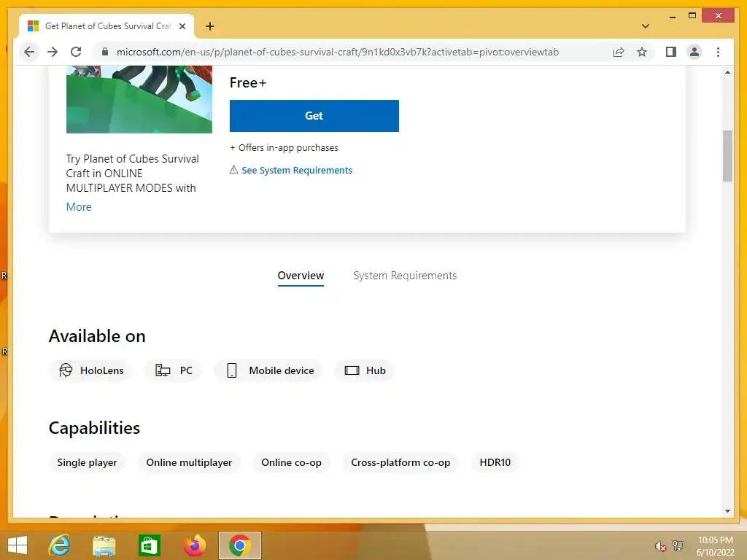Click the HoloLens platform chip
This screenshot has height=560, width=747.
click(x=90, y=370)
